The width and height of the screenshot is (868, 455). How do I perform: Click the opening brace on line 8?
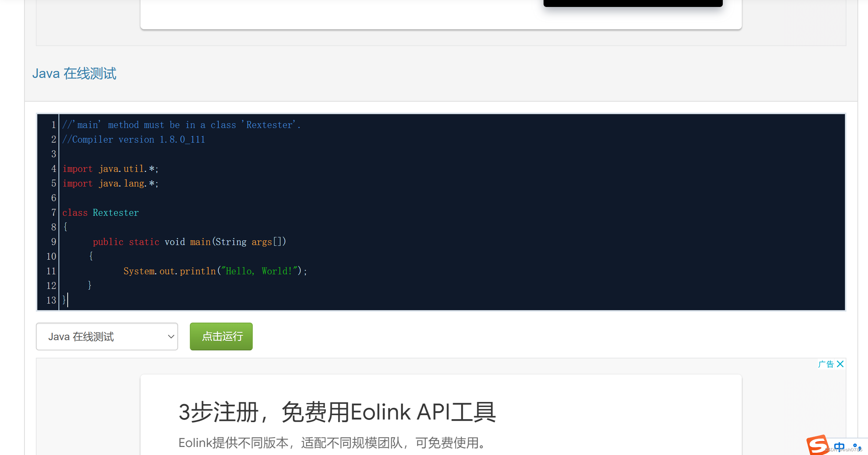[65, 227]
